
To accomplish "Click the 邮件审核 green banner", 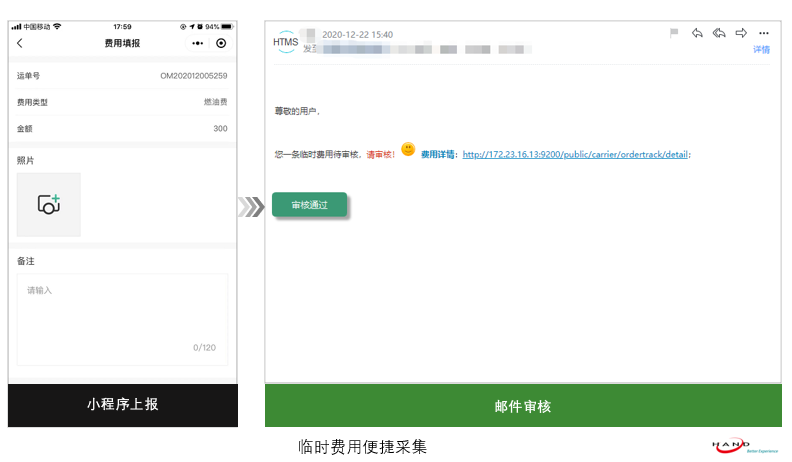I will point(522,406).
